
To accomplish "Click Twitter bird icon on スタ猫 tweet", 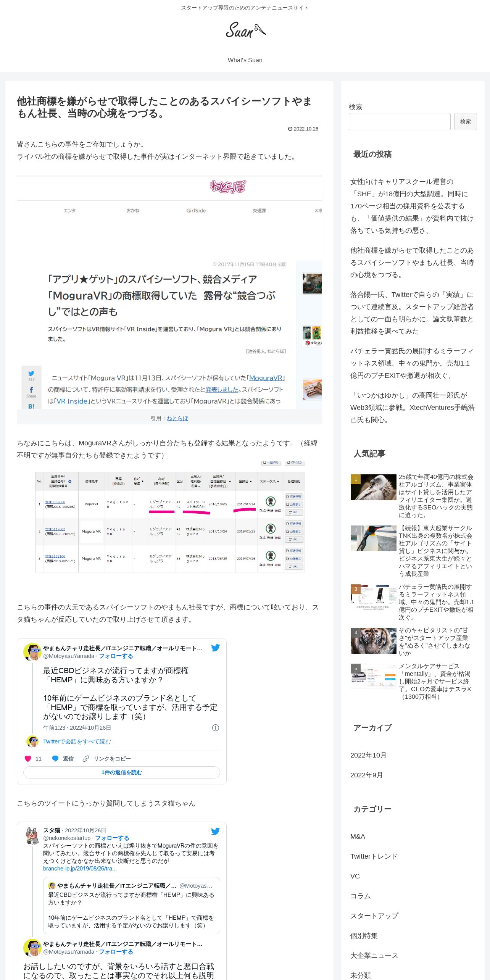I will (x=215, y=831).
